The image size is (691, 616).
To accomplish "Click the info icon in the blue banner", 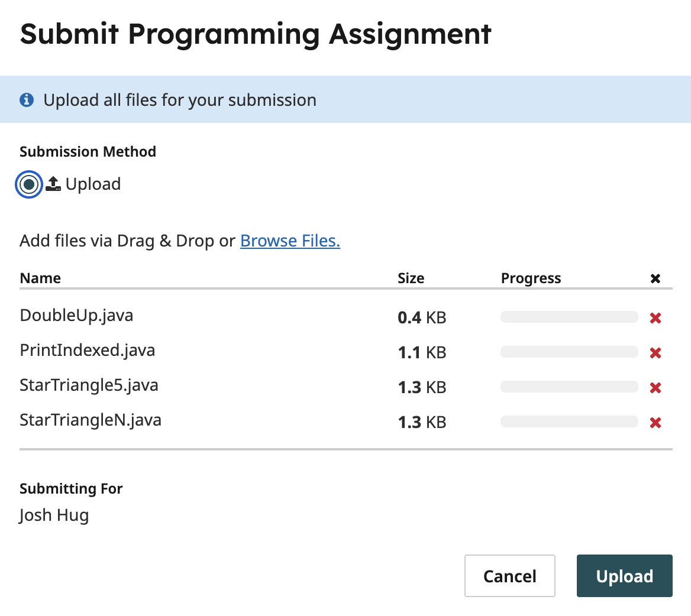I will (27, 99).
